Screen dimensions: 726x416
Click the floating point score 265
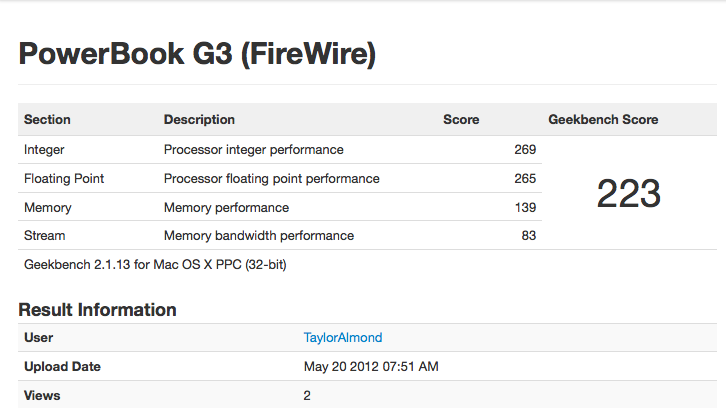pyautogui.click(x=525, y=178)
